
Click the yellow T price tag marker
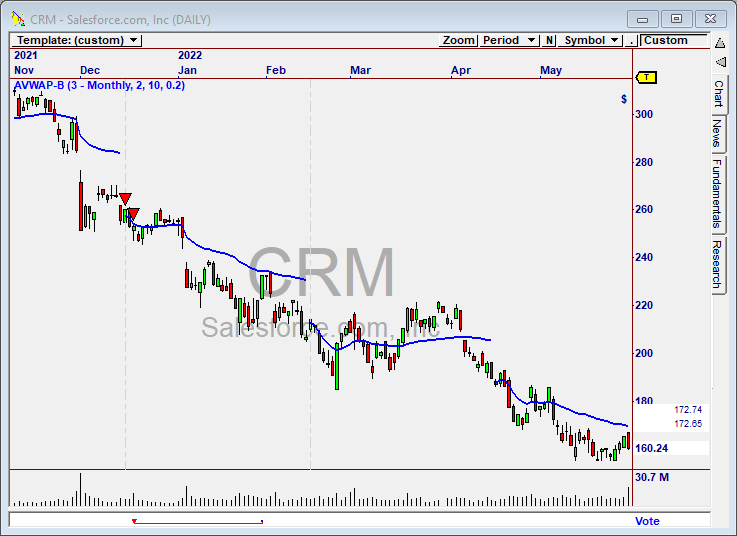coord(646,78)
